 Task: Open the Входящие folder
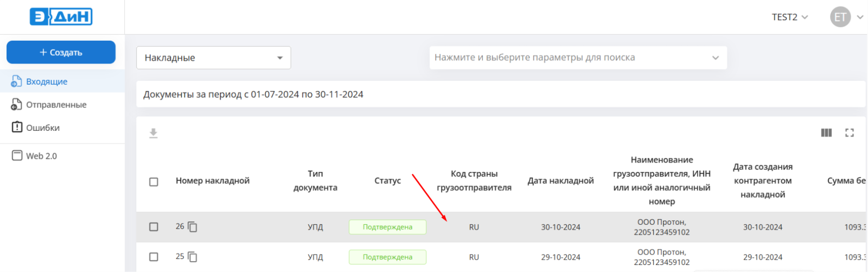(47, 81)
